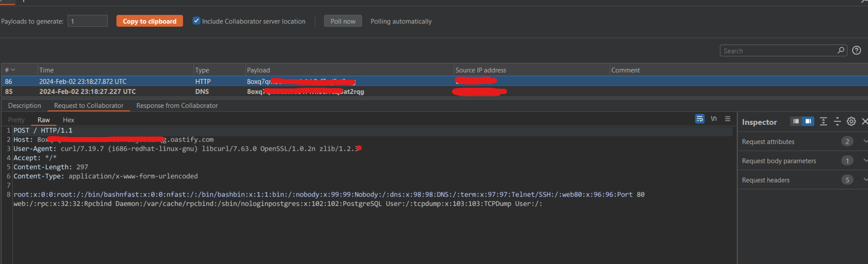This screenshot has width=868, height=264.
Task: Select interaction row 86 HTTP
Action: coord(434,81)
